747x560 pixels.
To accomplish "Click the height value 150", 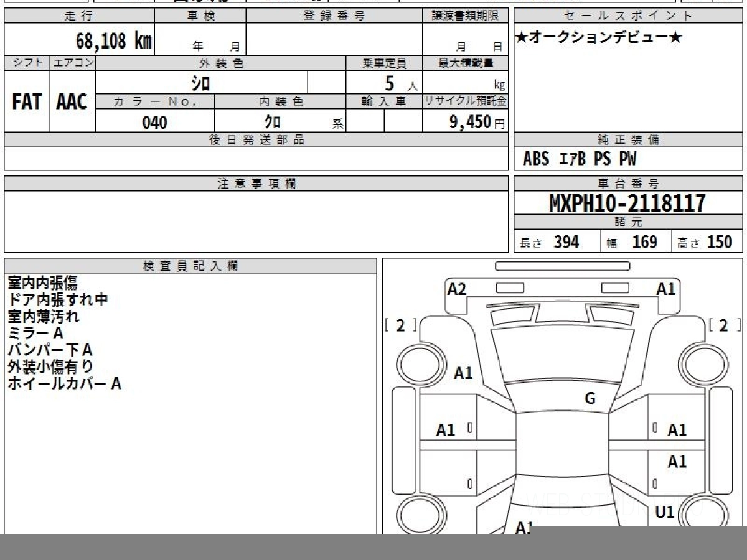I will (719, 242).
